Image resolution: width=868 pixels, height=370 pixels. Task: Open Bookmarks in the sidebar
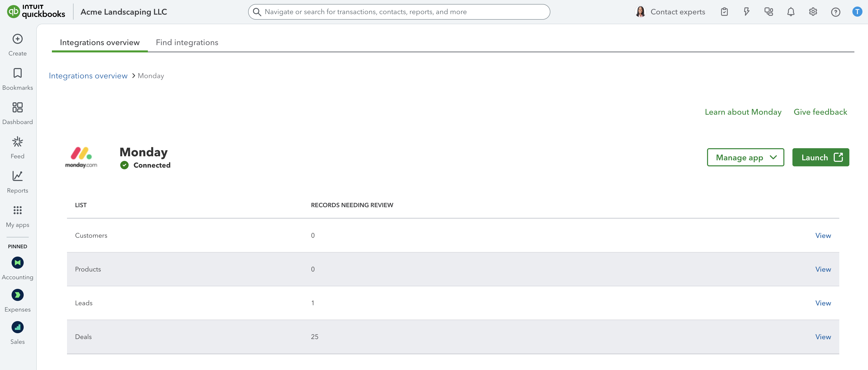[18, 79]
